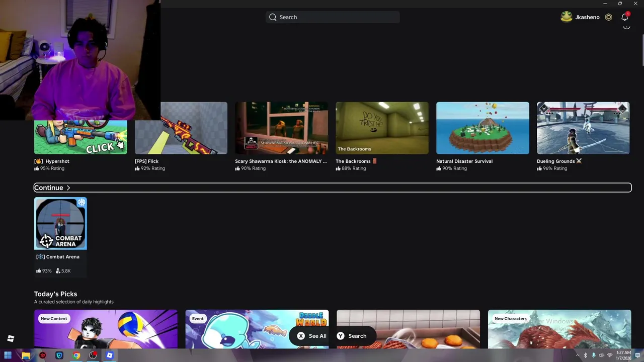
Task: Click 'Scary Shawarma Kiosk: the ANOMALY' title
Action: (281, 161)
